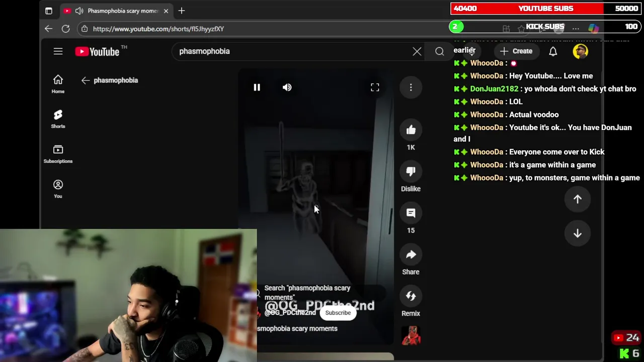Mute the Shorts video volume

point(287,87)
